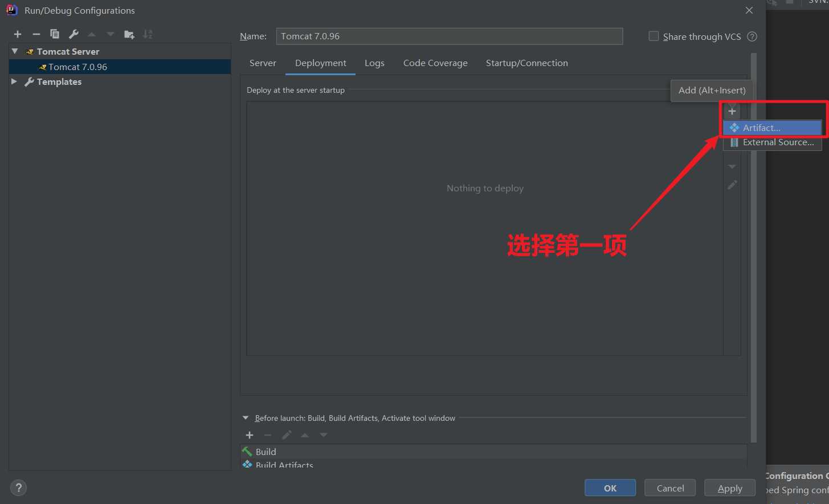Open help with the question mark button

(x=18, y=488)
